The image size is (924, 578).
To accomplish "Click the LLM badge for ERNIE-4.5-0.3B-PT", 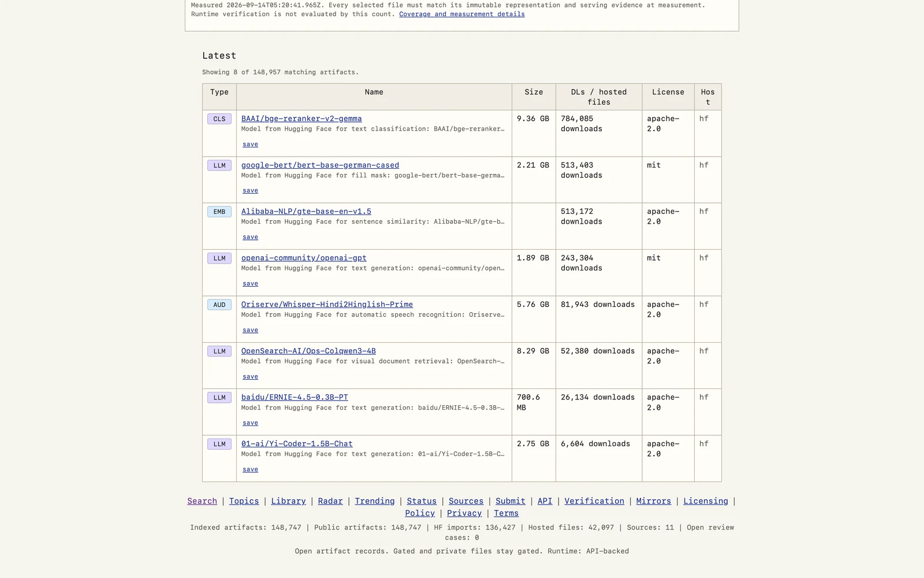I will pos(219,398).
